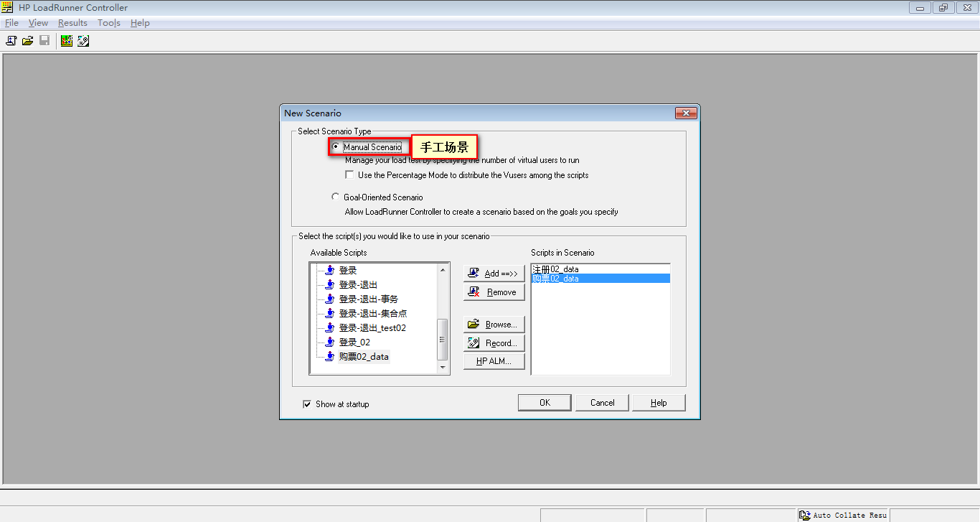Screen dimensions: 980x522
Task: Open the Results menu
Action: click(x=72, y=23)
